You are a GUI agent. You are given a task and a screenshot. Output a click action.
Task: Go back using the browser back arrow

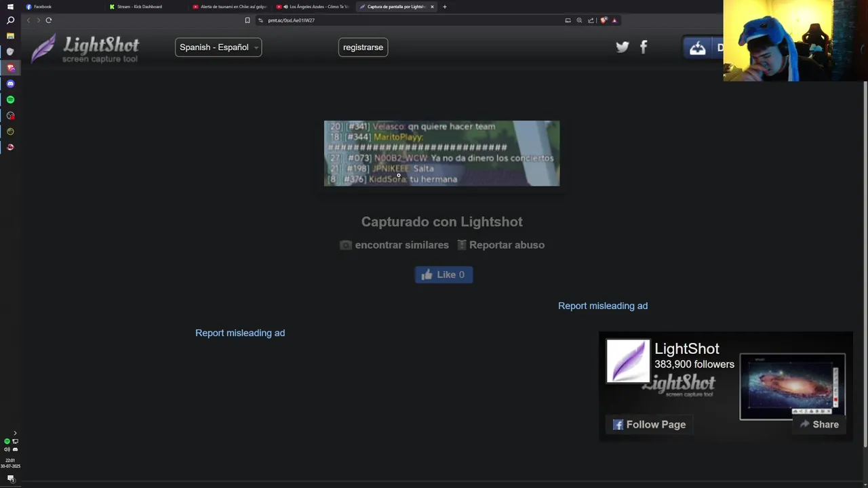tap(28, 20)
